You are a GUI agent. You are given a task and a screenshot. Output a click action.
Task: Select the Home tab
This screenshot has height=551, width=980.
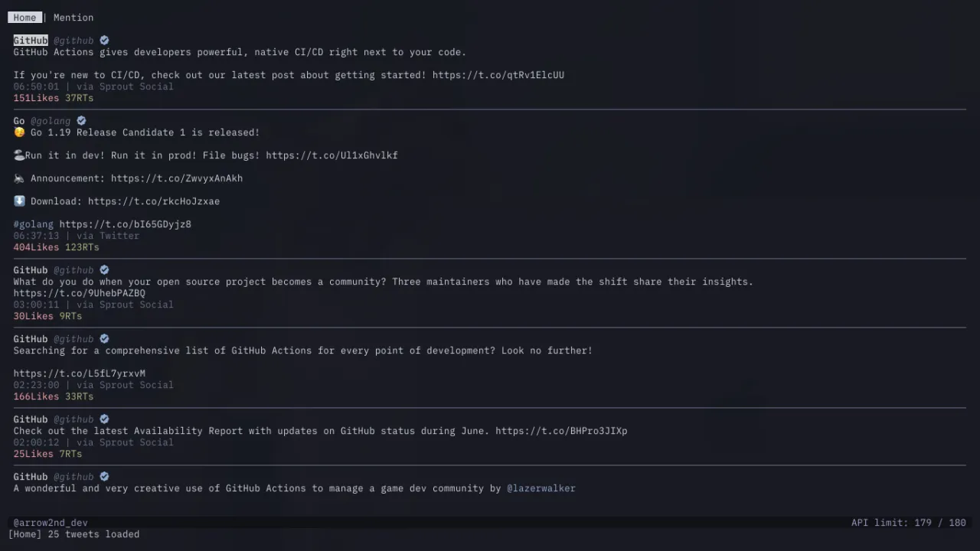24,18
